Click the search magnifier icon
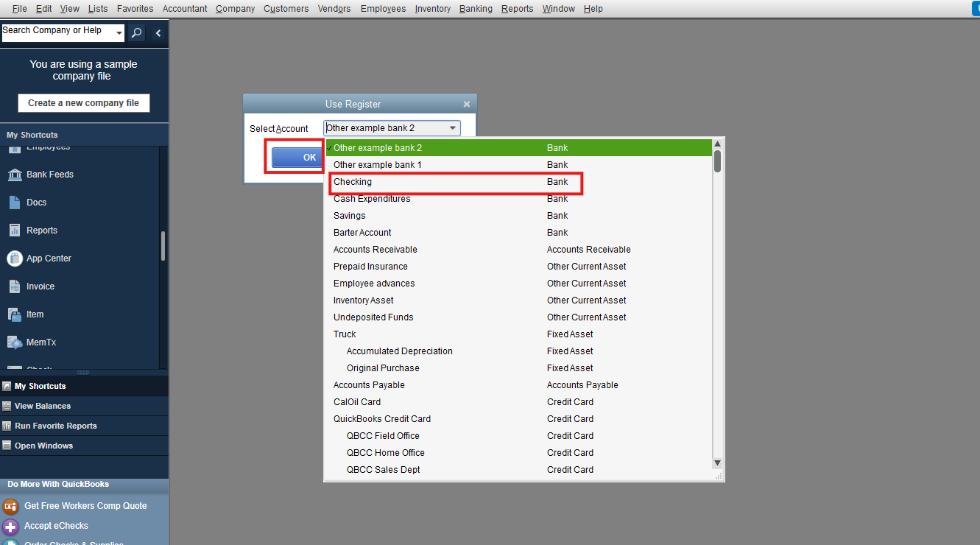The image size is (980, 545). [x=137, y=33]
